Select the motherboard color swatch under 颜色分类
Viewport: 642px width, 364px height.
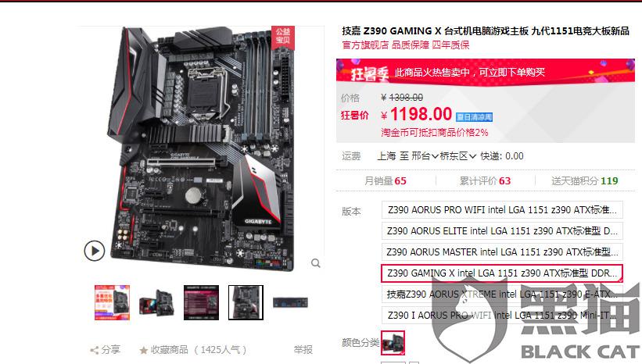[x=393, y=343]
